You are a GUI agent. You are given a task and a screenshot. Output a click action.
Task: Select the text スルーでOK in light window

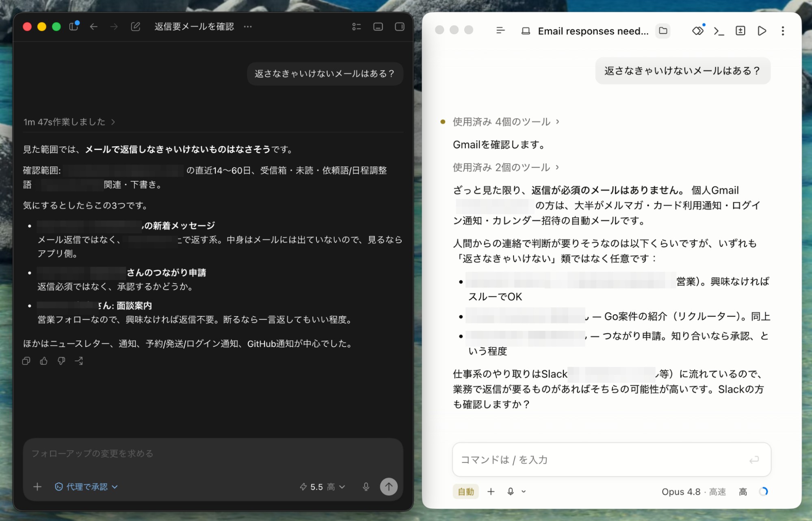click(x=495, y=297)
